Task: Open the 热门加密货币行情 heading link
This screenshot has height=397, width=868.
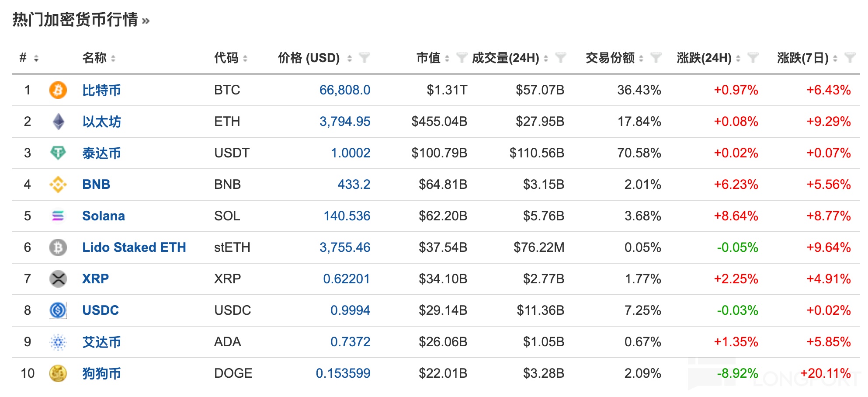Action: 75,20
